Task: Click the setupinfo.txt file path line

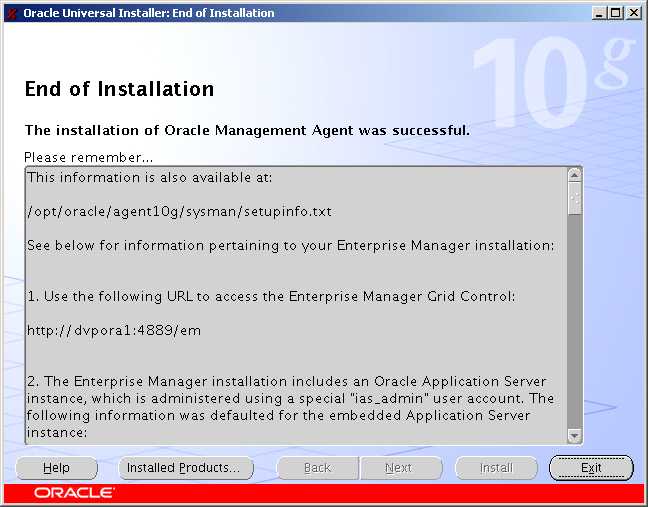Action: [x=179, y=212]
